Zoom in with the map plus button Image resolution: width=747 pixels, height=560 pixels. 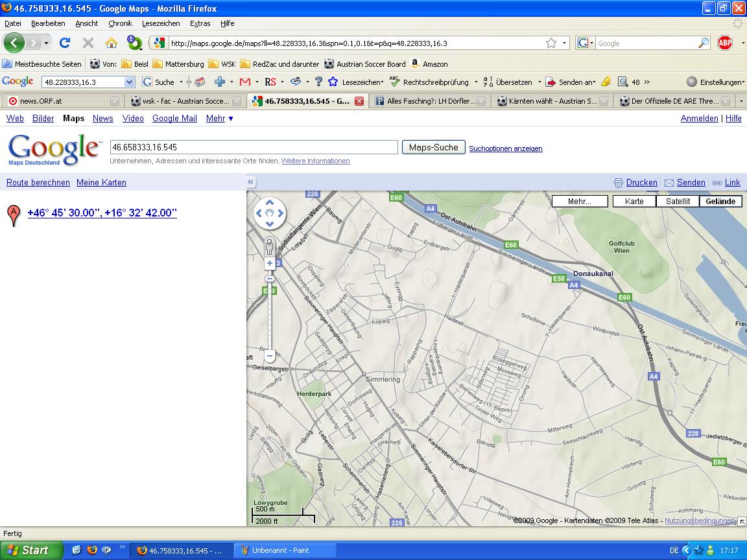pos(270,263)
